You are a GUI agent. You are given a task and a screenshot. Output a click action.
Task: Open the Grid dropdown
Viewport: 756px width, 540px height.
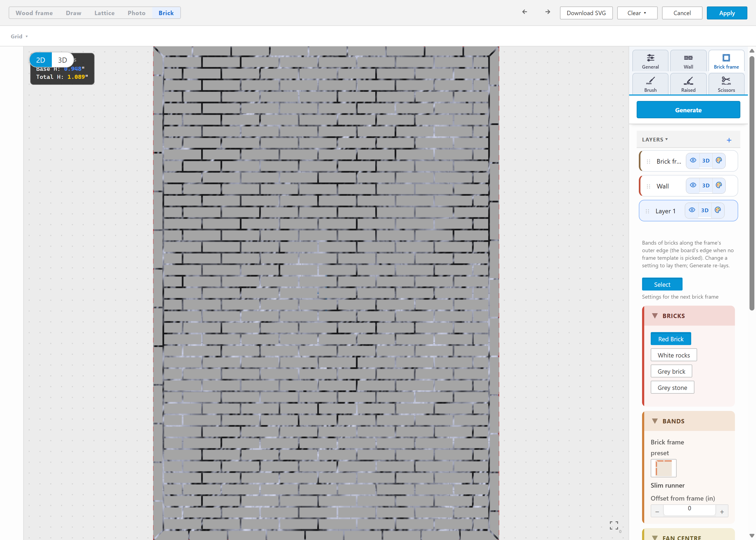click(19, 36)
